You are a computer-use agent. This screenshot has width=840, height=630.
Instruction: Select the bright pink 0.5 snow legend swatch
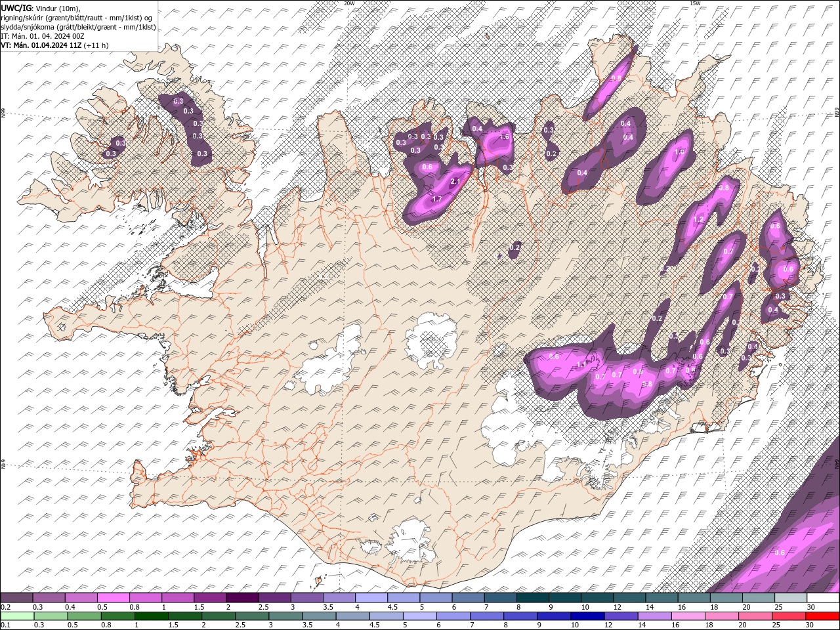click(x=113, y=598)
